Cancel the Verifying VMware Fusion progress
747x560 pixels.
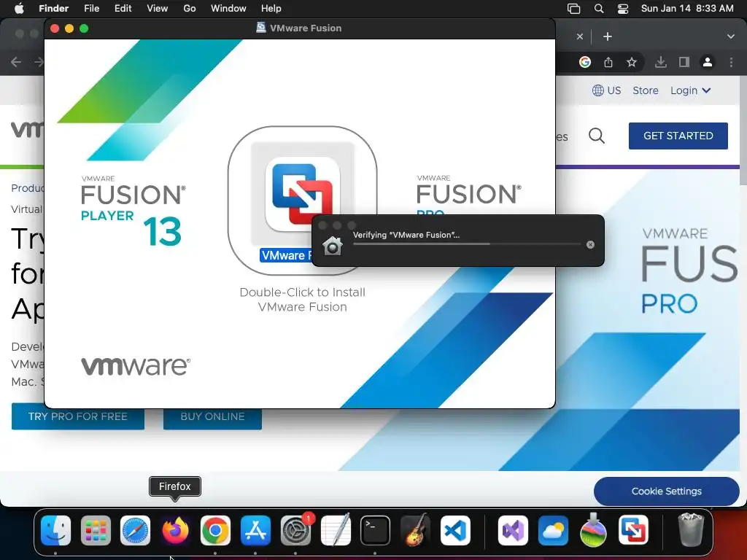click(x=590, y=244)
